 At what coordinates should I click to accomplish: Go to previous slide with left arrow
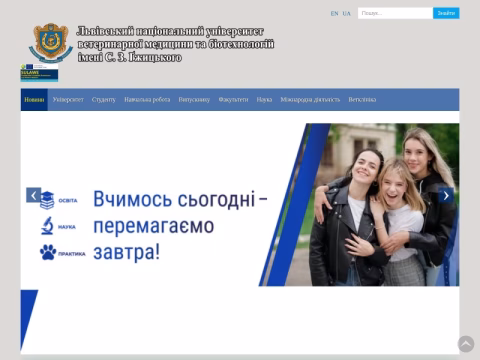pyautogui.click(x=33, y=195)
